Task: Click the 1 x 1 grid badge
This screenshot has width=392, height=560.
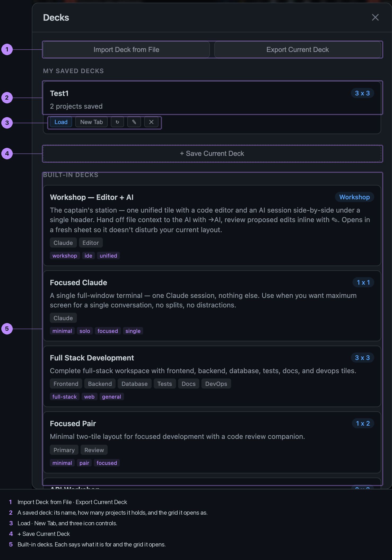Action: click(363, 282)
